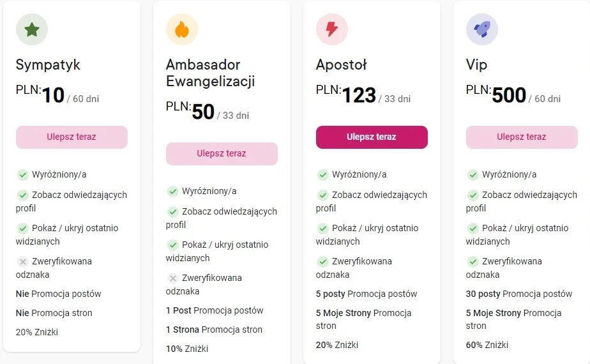Click check beside Zobacz odwiedzających in Ambasador plan

click(173, 211)
